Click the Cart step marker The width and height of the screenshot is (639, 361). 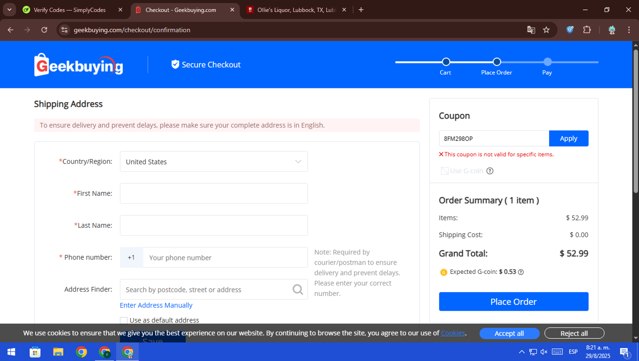pyautogui.click(x=446, y=62)
